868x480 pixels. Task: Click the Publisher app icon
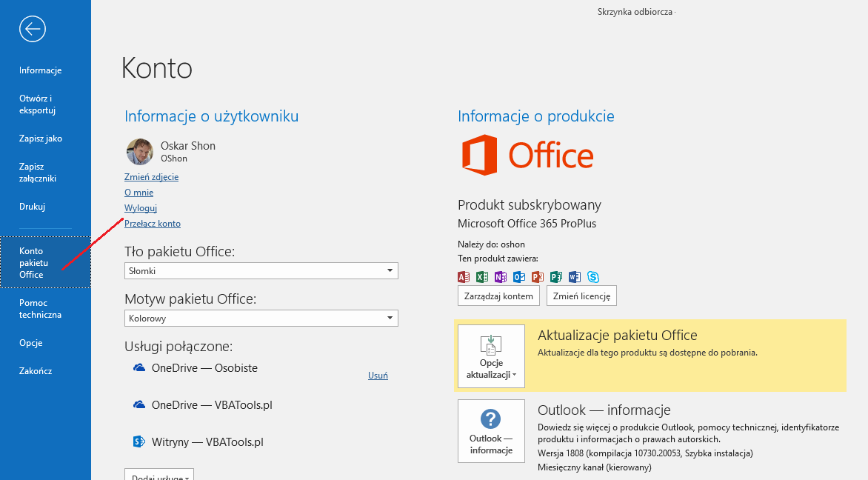coord(555,277)
